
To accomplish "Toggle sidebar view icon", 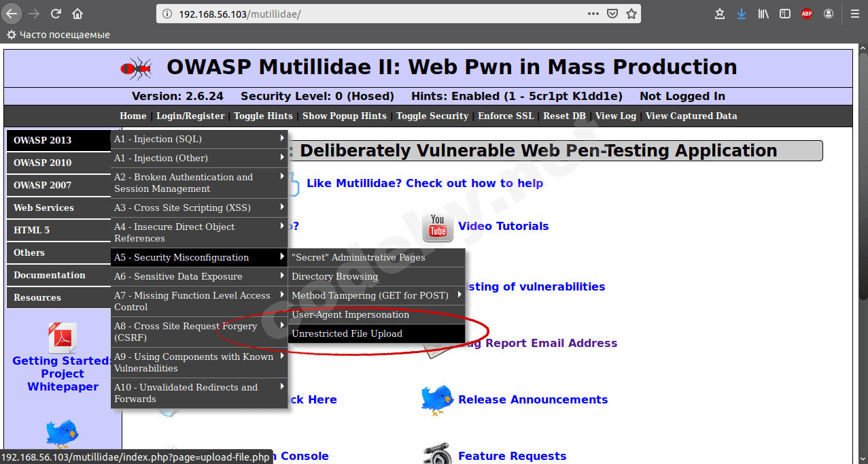I will [785, 14].
